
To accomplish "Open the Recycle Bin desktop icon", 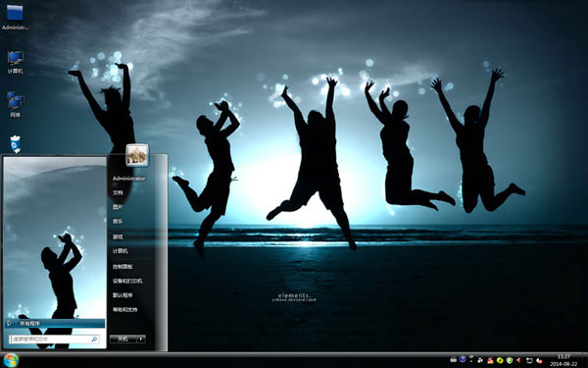I will click(x=16, y=144).
